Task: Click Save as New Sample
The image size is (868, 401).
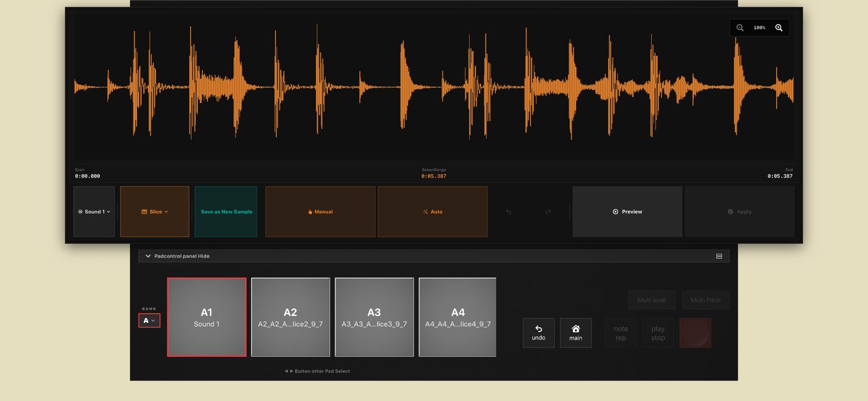Action: (x=226, y=212)
